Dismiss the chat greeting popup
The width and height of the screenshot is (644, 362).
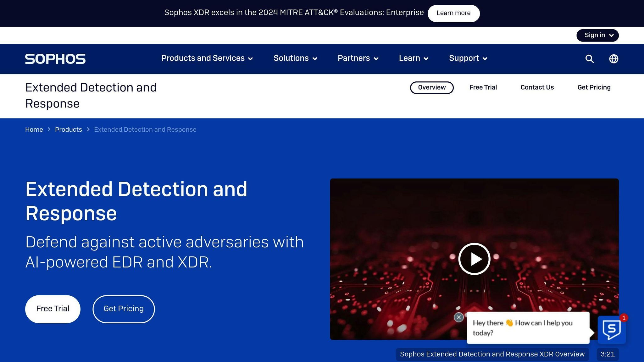click(x=459, y=317)
